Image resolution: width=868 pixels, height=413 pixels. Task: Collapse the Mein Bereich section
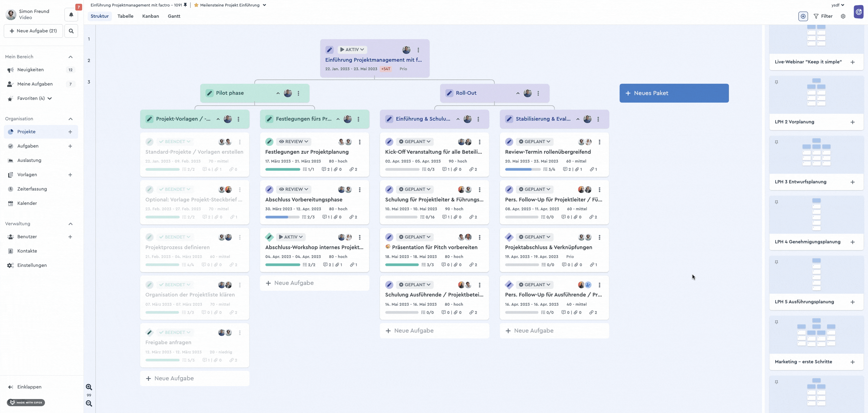pos(71,57)
